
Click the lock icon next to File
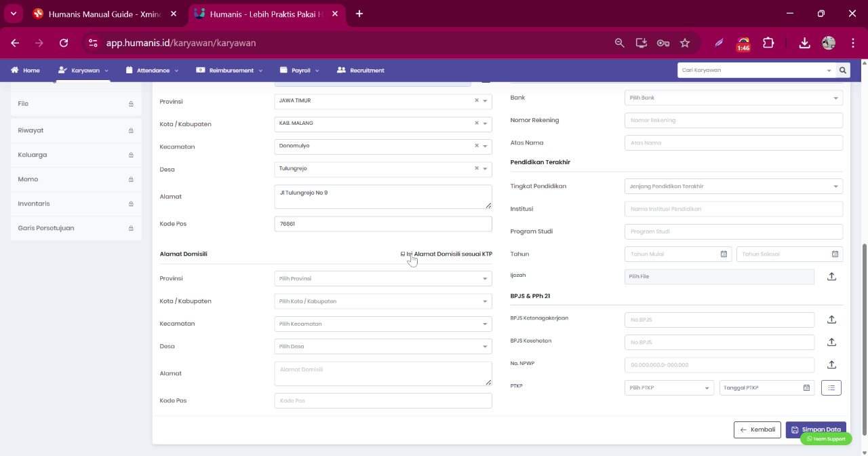pos(131,104)
